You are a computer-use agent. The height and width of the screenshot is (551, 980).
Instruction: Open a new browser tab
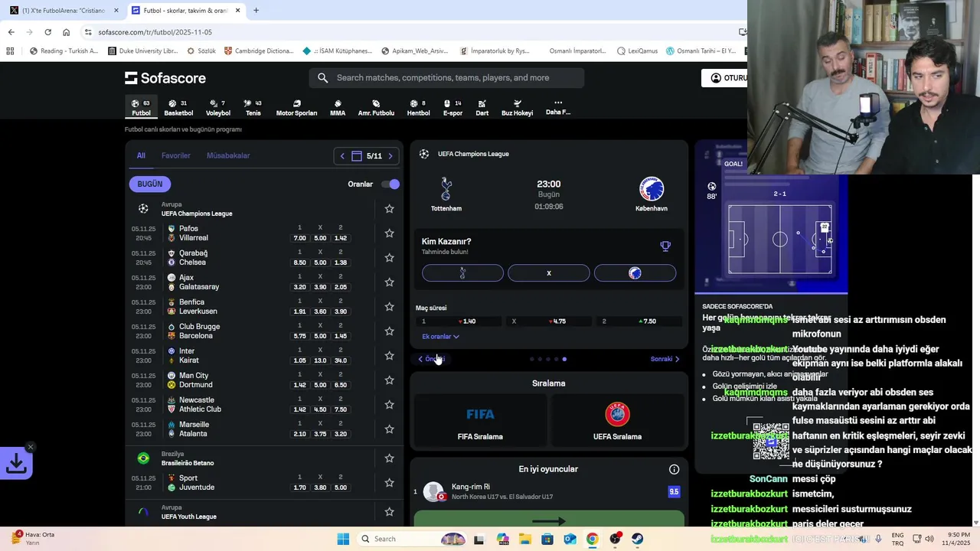[256, 11]
